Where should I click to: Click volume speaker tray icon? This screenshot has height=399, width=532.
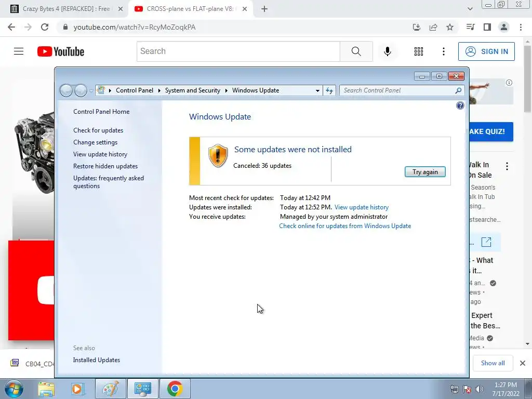click(x=480, y=389)
